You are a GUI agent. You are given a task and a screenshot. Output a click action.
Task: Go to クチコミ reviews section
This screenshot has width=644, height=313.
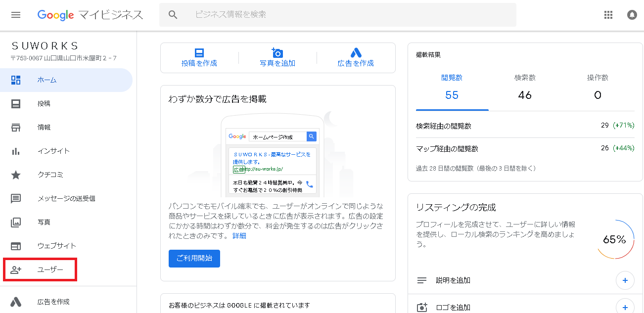50,175
